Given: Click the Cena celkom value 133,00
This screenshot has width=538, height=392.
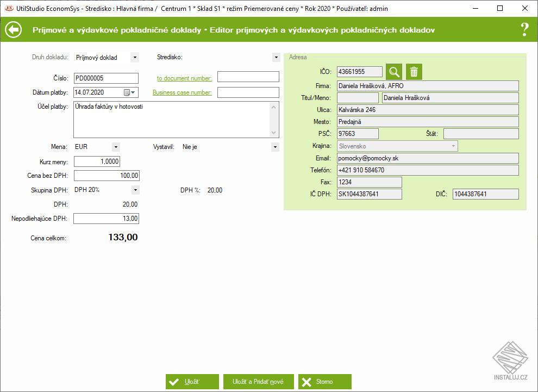Looking at the screenshot, I should click(x=123, y=237).
